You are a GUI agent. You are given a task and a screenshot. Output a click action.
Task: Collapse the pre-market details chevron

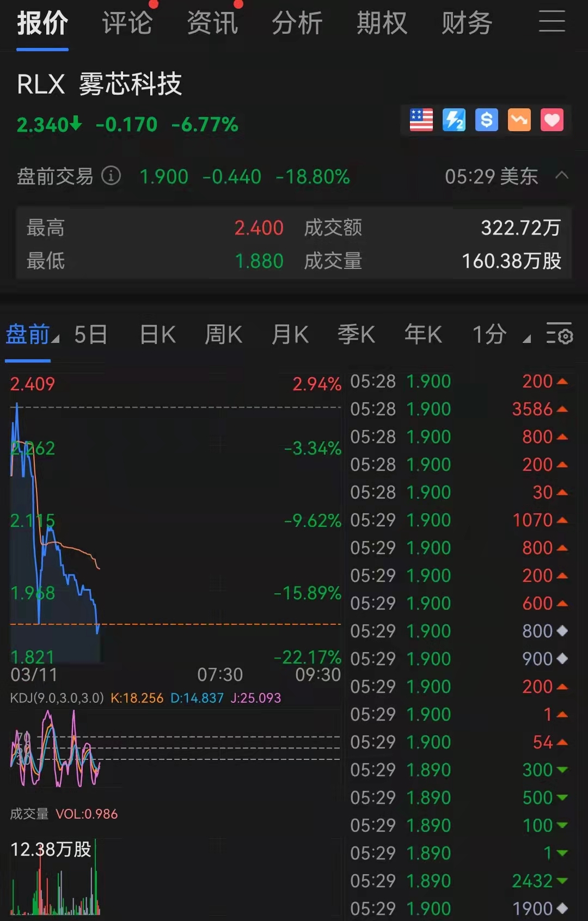click(562, 176)
